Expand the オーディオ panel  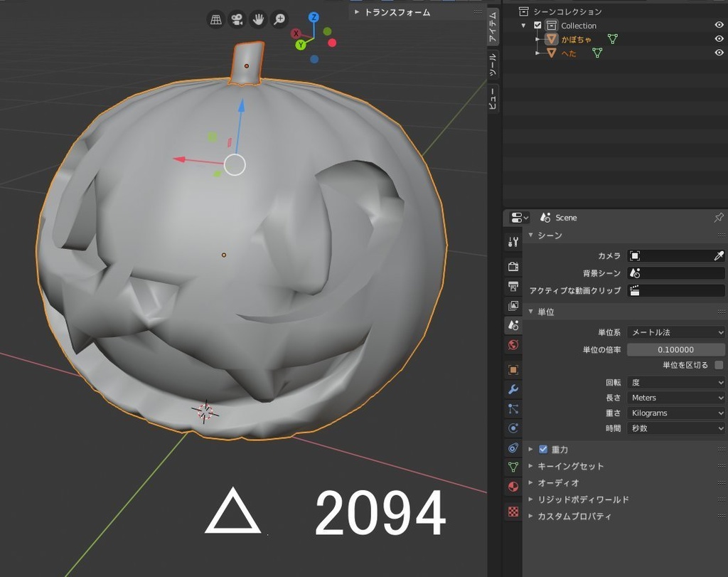pyautogui.click(x=530, y=482)
